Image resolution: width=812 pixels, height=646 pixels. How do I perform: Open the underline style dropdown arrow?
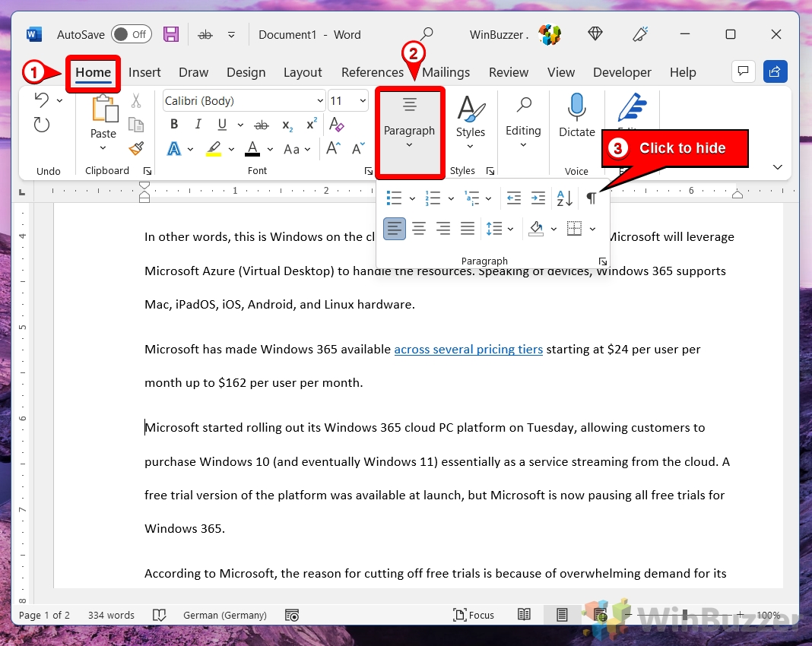(x=240, y=125)
